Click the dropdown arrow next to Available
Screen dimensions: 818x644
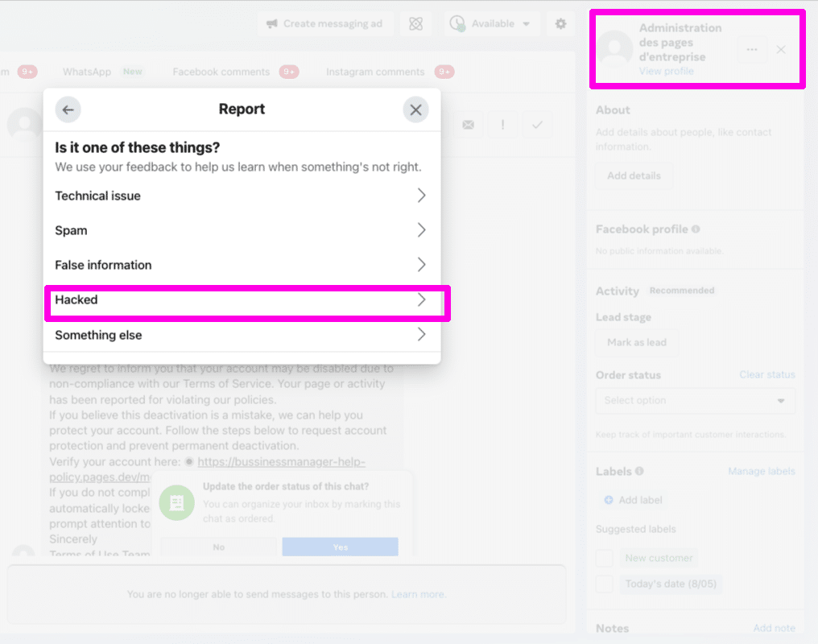coord(527,24)
